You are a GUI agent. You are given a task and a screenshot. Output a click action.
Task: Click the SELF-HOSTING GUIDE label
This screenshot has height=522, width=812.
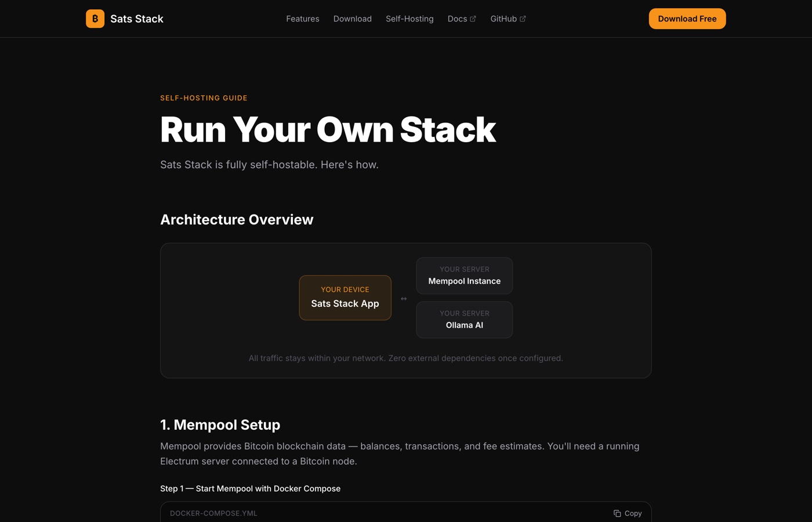point(204,98)
